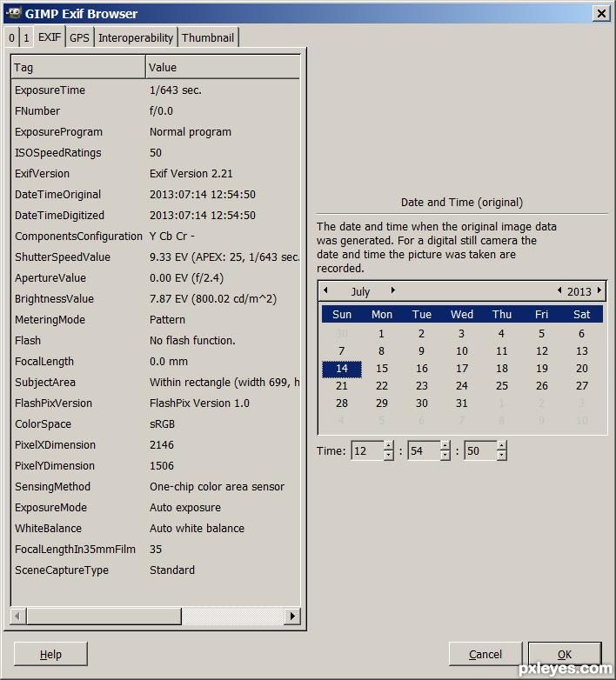
Task: Select the ExposureMode row
Action: coord(156,508)
